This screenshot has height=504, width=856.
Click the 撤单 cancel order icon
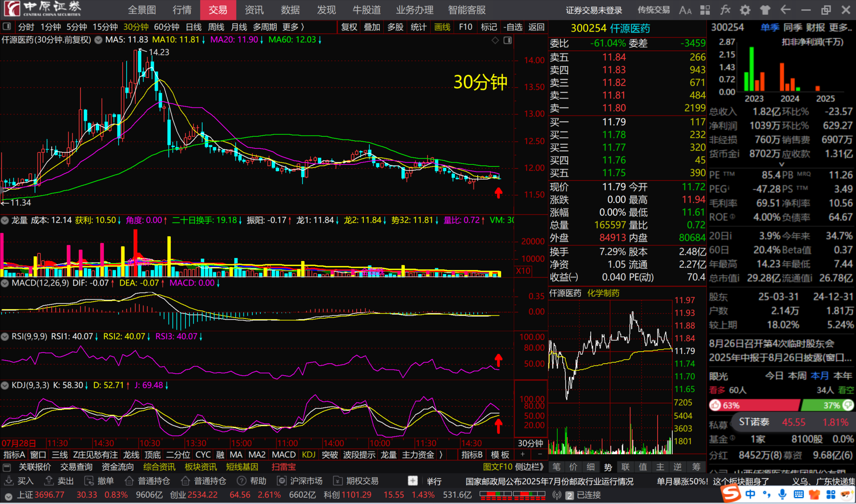(x=89, y=481)
